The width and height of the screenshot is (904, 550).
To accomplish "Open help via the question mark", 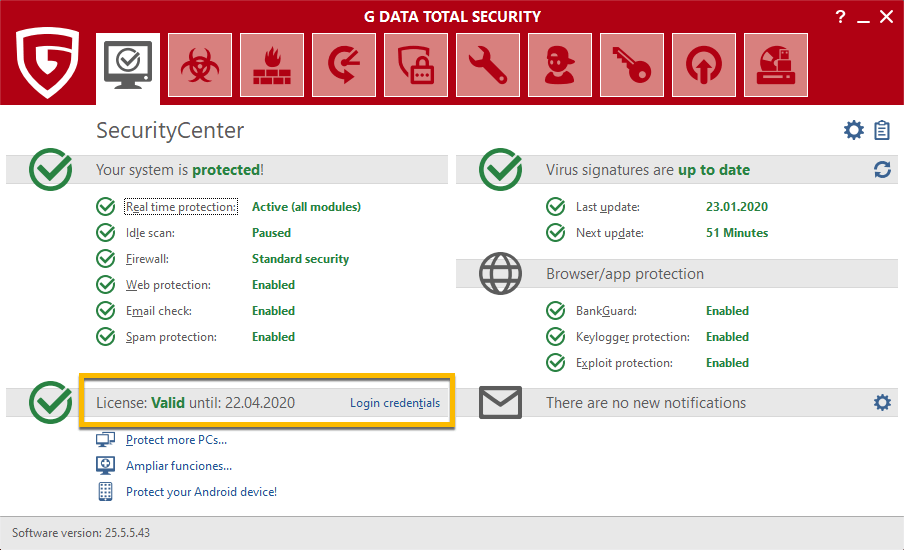I will click(x=841, y=17).
